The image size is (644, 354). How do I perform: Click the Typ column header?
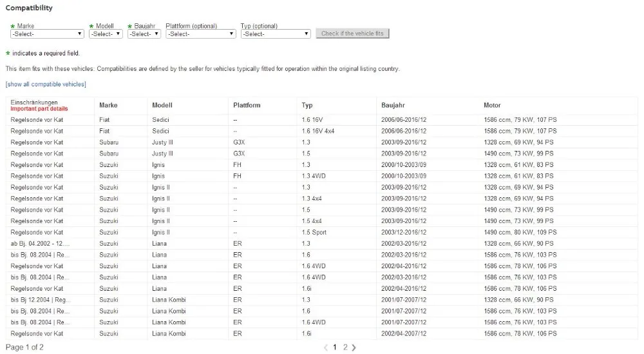(307, 105)
